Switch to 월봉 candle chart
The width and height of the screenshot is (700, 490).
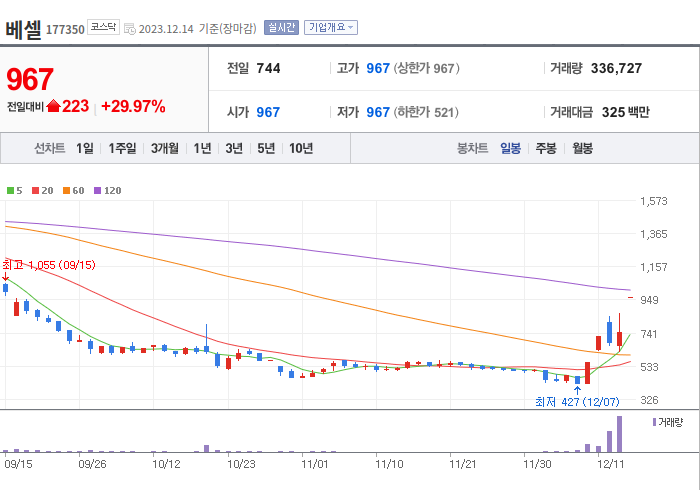(583, 148)
